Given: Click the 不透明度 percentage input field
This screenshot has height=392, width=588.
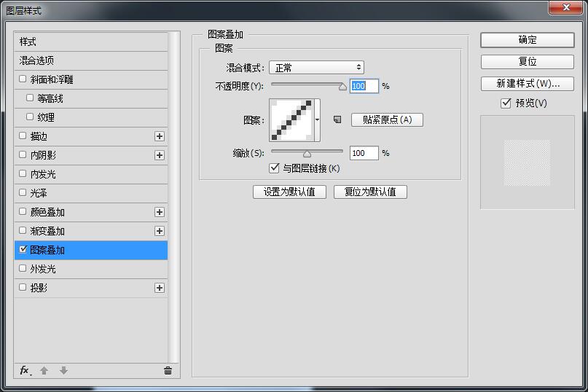Looking at the screenshot, I should [364, 86].
